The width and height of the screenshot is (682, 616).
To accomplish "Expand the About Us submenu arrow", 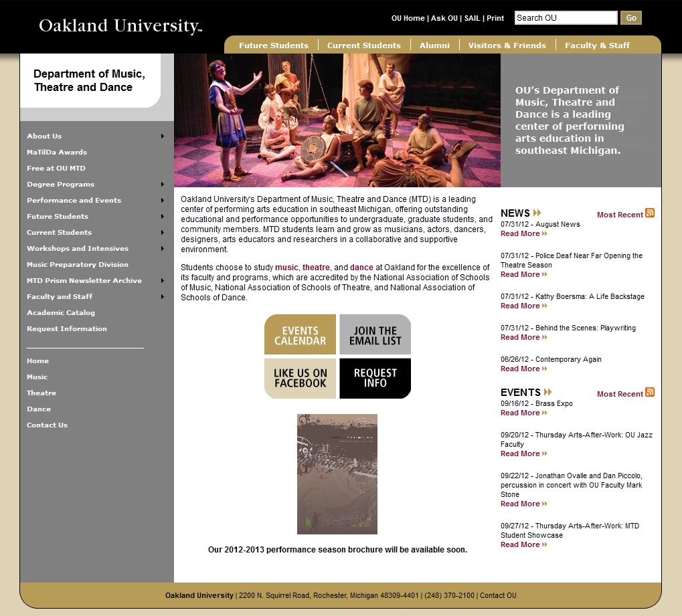I will 162,136.
